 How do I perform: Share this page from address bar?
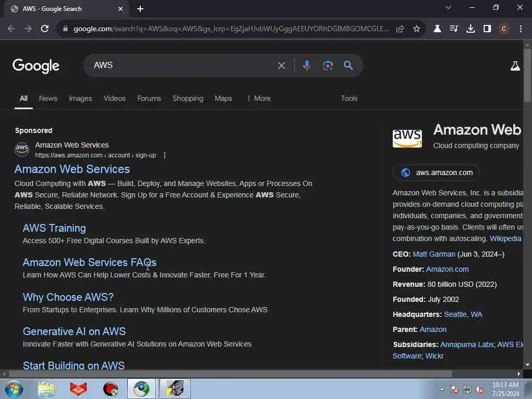400,29
